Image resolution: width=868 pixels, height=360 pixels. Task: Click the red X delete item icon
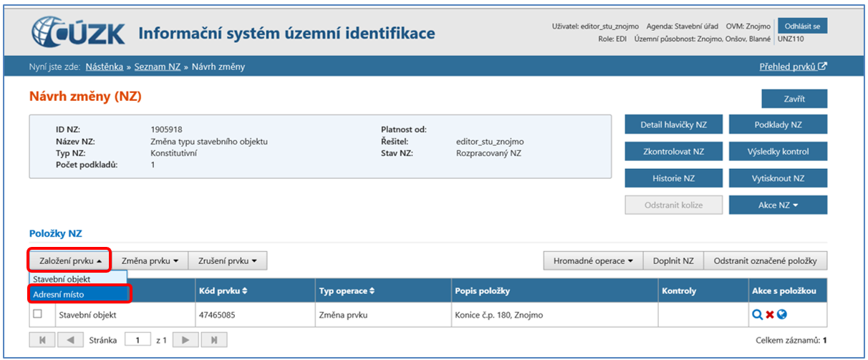click(x=770, y=314)
